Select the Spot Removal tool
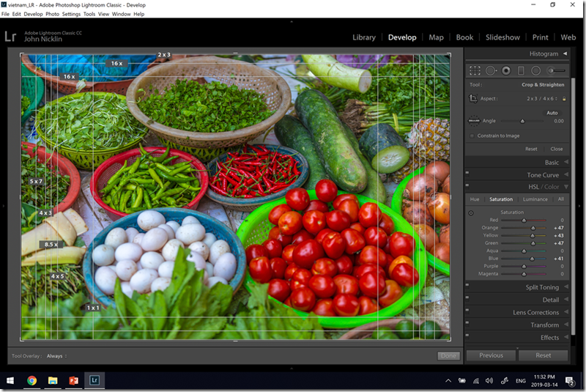This screenshot has width=586, height=392. (x=490, y=70)
